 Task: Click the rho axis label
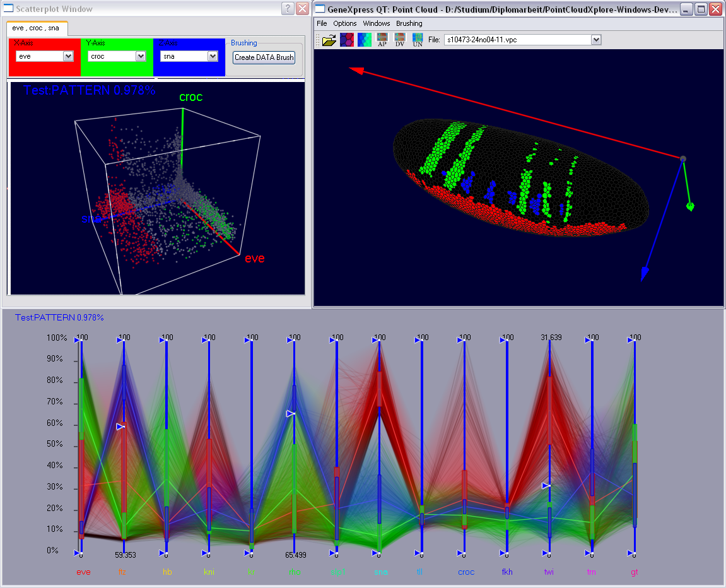pos(295,572)
